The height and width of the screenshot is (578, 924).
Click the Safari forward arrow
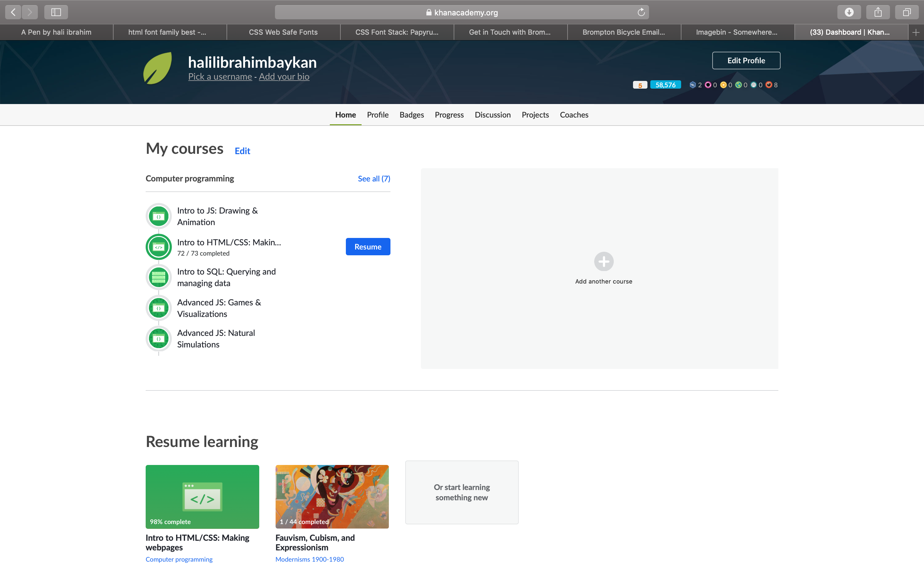pyautogui.click(x=30, y=12)
